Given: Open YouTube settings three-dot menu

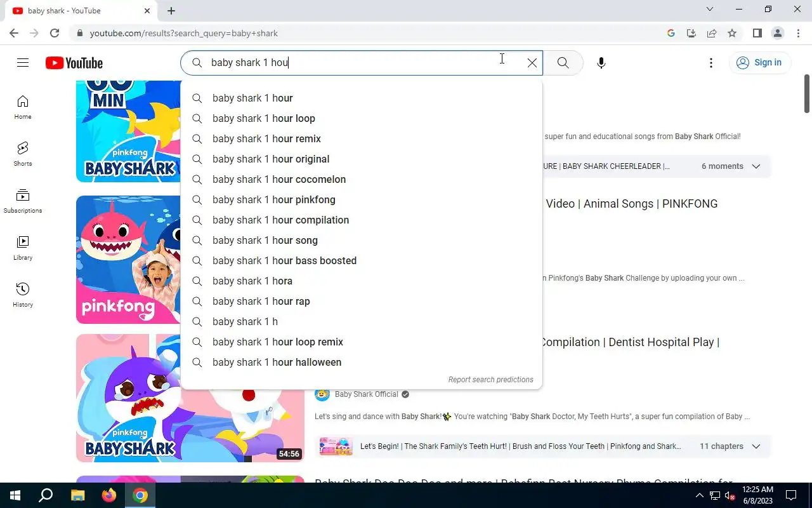Looking at the screenshot, I should point(711,63).
